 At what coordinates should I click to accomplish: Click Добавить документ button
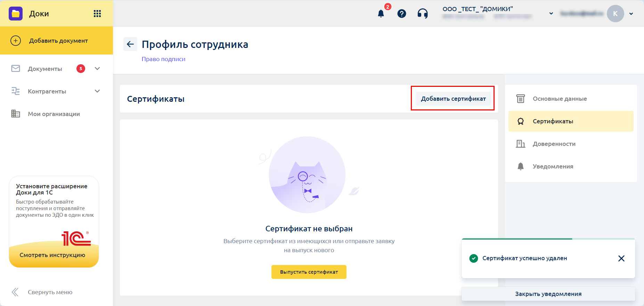pyautogui.click(x=56, y=41)
